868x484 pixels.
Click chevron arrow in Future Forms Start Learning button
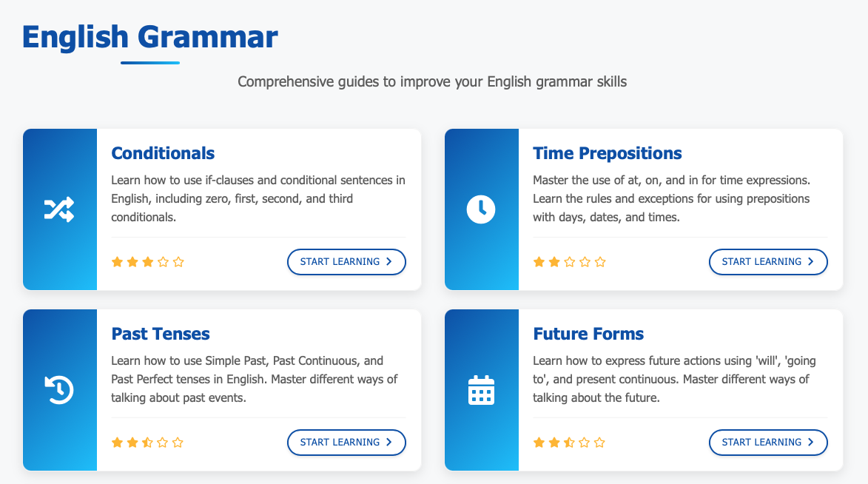click(x=810, y=443)
